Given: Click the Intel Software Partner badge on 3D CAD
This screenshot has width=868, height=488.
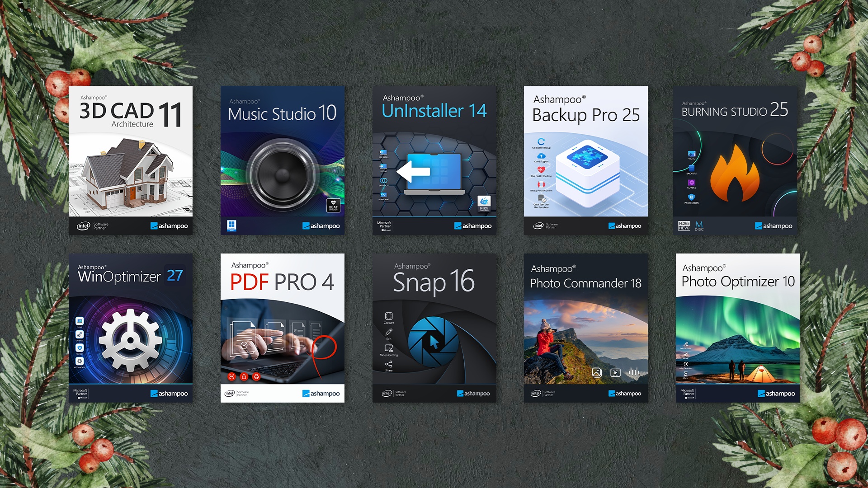Looking at the screenshot, I should tap(92, 226).
